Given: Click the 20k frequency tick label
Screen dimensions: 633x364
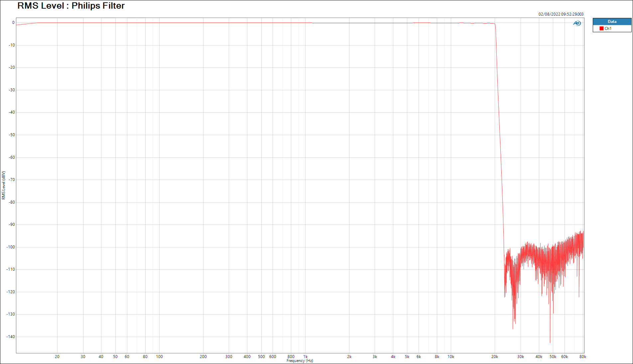Looking at the screenshot, I should 494,357.
